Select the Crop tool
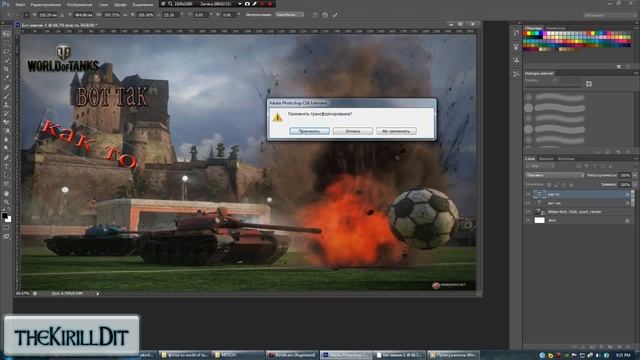 coord(7,69)
